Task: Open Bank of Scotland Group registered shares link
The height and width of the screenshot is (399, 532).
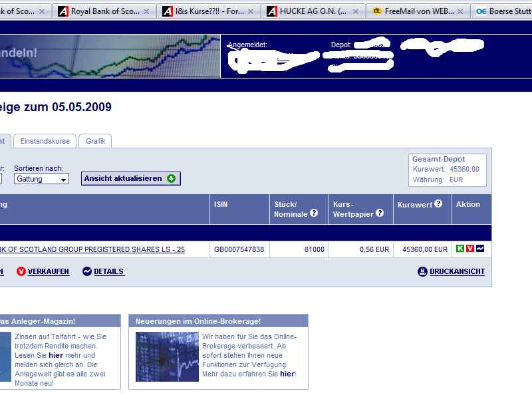Action: [x=92, y=249]
